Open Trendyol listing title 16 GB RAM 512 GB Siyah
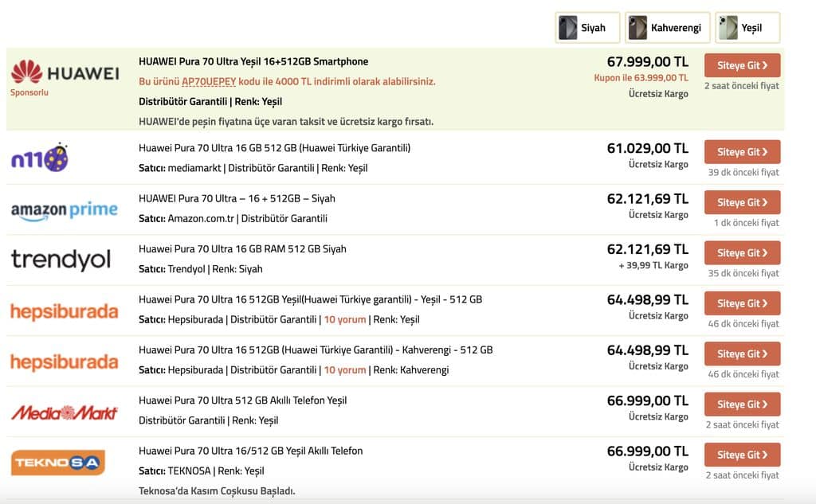This screenshot has height=504, width=816. coord(242,249)
